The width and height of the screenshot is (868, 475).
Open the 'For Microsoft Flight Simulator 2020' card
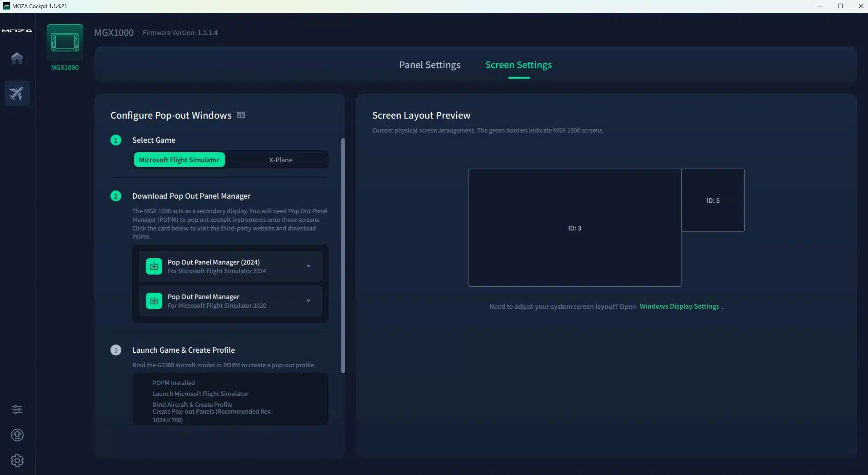230,301
